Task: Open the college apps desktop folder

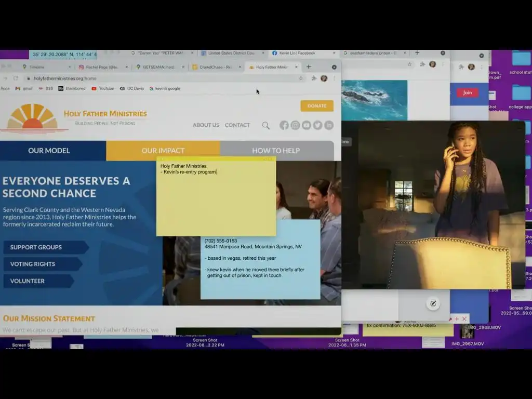Action: 521,97
